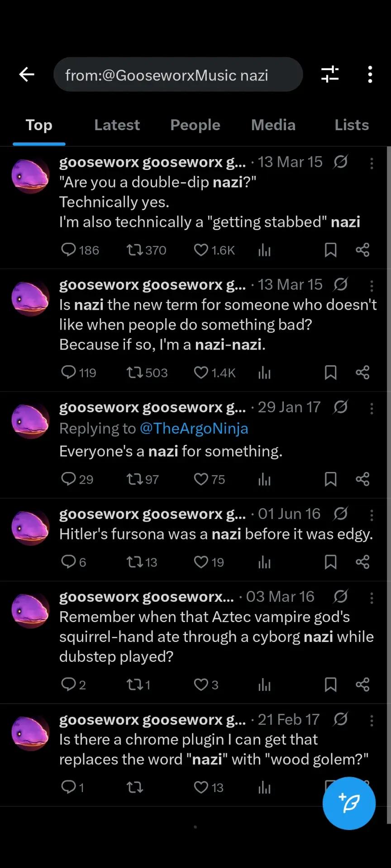The image size is (391, 868).
Task: Click the search query input field
Action: [178, 75]
